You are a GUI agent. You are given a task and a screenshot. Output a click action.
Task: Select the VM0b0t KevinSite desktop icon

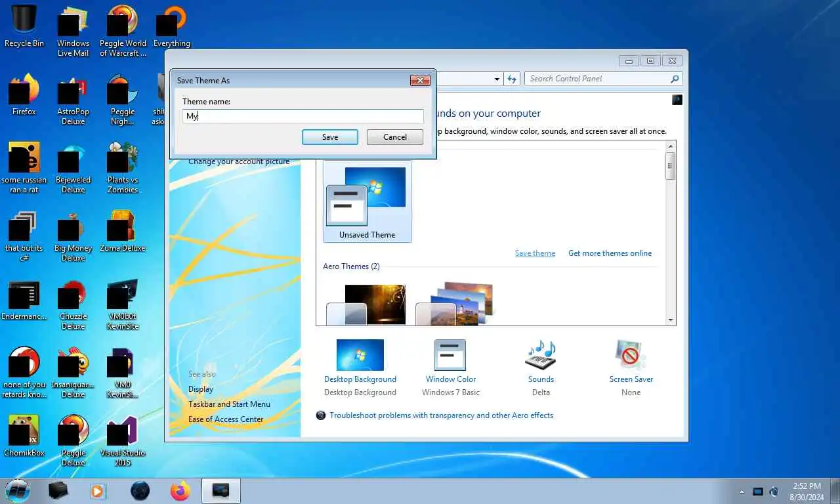[x=123, y=305]
